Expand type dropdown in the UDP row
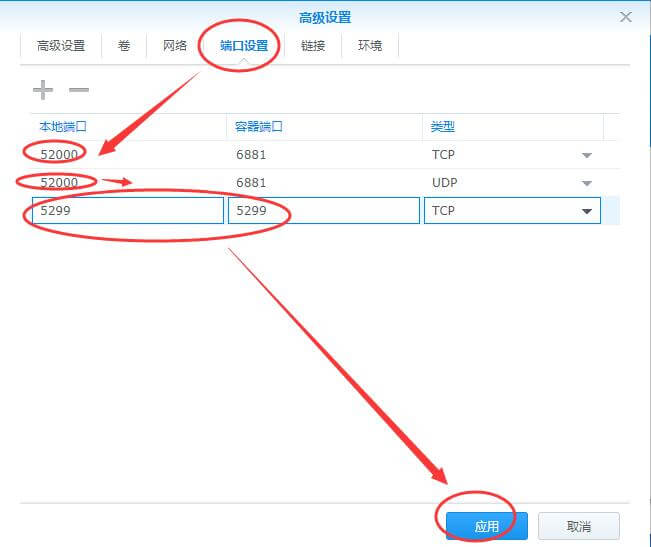The height and width of the screenshot is (547, 651). coord(587,183)
